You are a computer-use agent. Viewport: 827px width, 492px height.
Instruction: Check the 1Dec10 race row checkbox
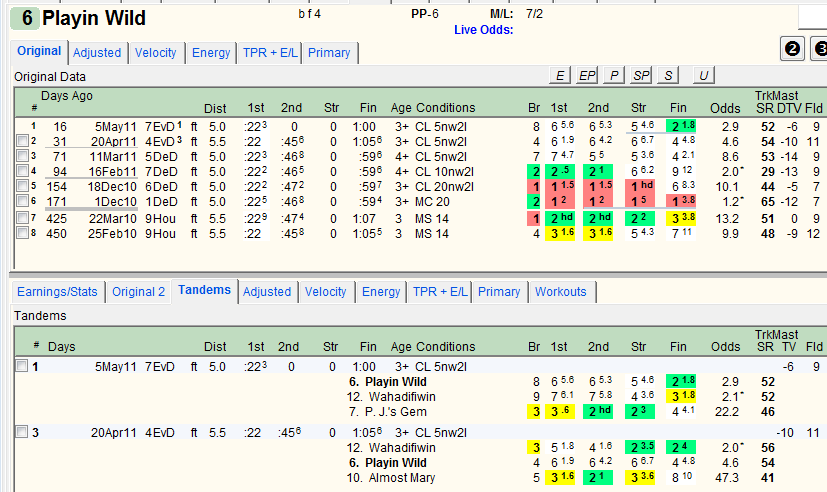[x=22, y=201]
